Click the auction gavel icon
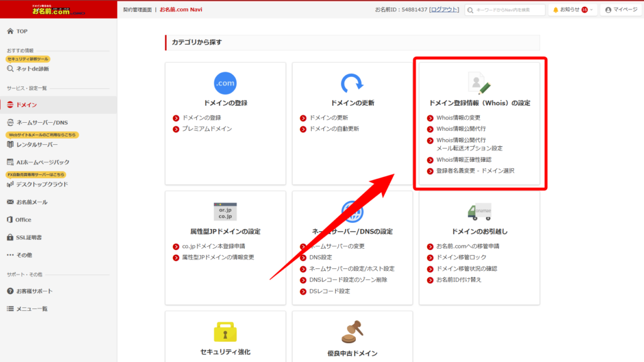The height and width of the screenshot is (362, 644). coord(352,332)
